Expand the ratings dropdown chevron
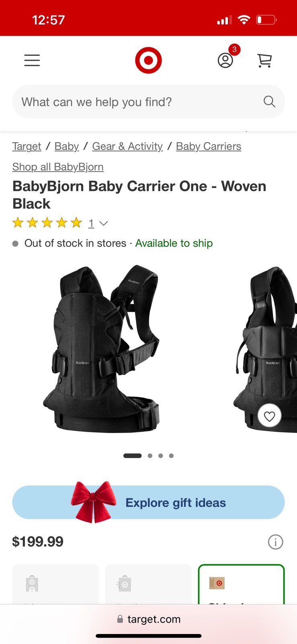 coord(104,223)
